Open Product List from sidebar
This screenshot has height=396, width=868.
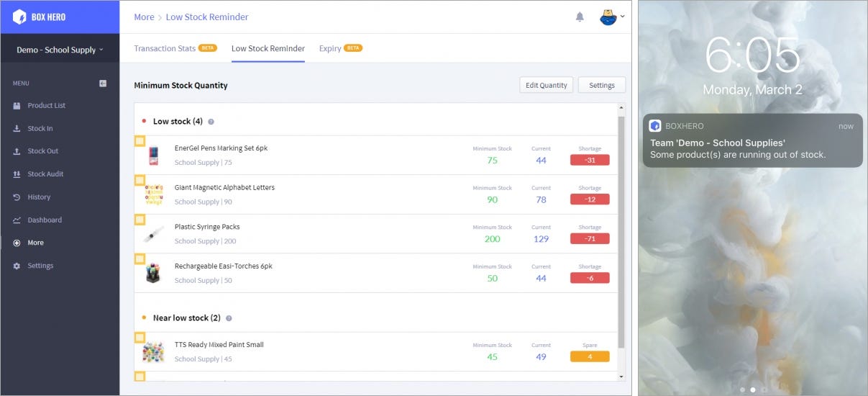click(x=46, y=105)
